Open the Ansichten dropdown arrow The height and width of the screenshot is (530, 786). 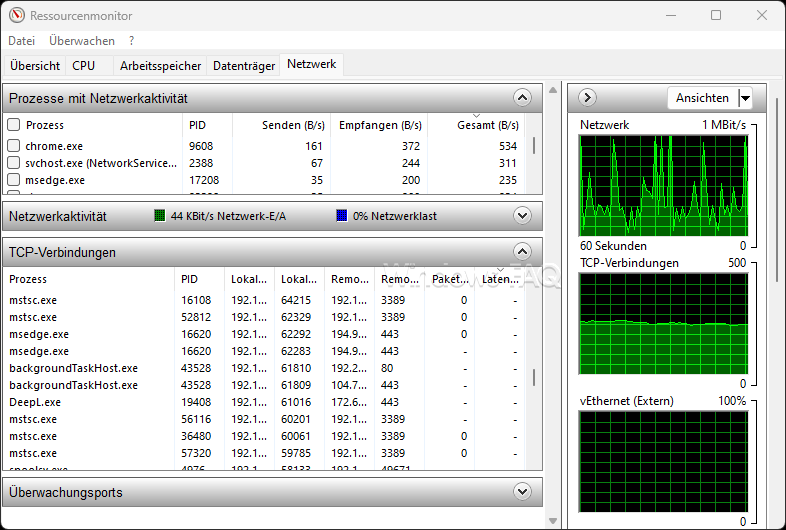tap(745, 98)
